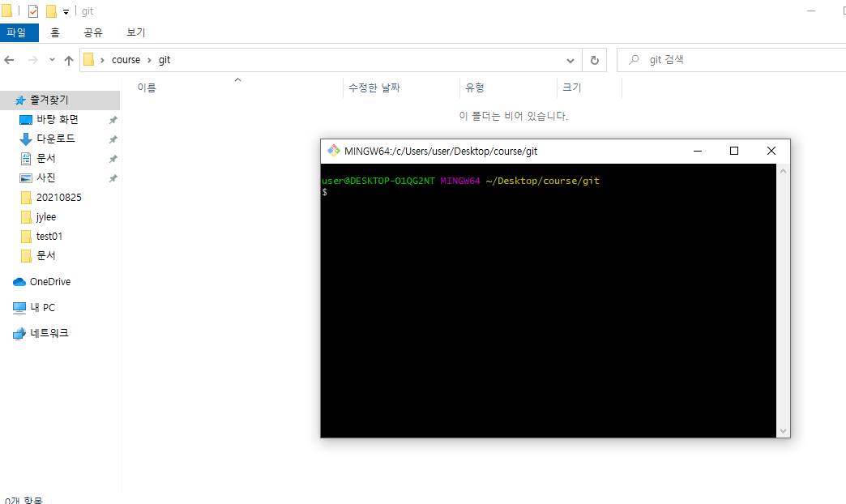
Task: Click the git breadcrumb in address bar
Action: [x=164, y=60]
